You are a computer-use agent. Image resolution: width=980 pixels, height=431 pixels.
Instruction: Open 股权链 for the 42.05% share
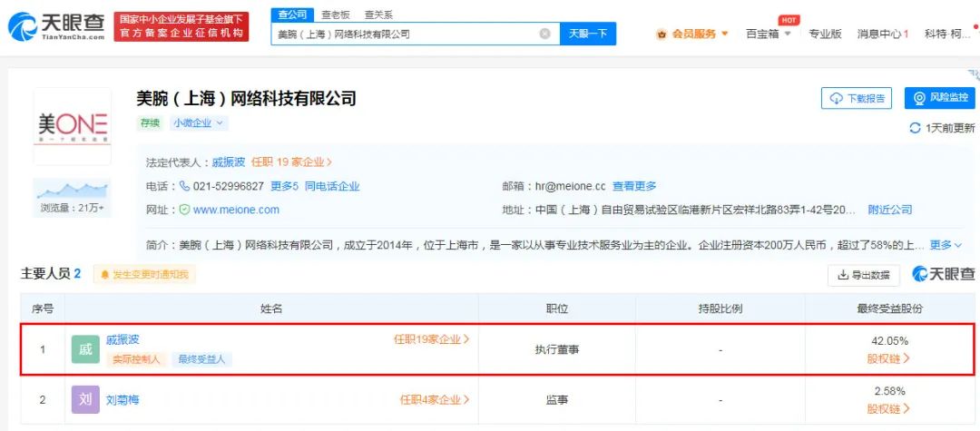888,358
